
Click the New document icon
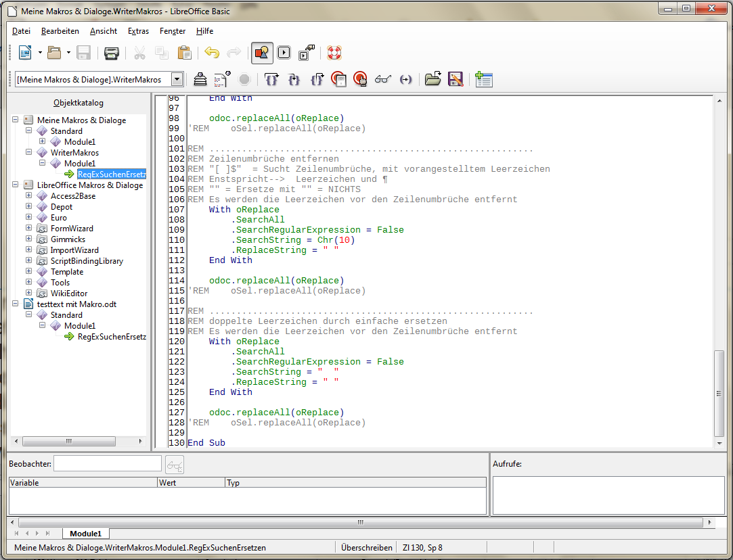coord(25,53)
